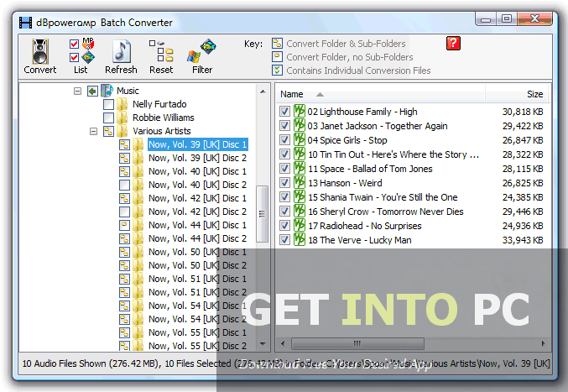Click the 33,943 KB size cell
Viewport: 568px width, 392px height.
click(x=523, y=240)
